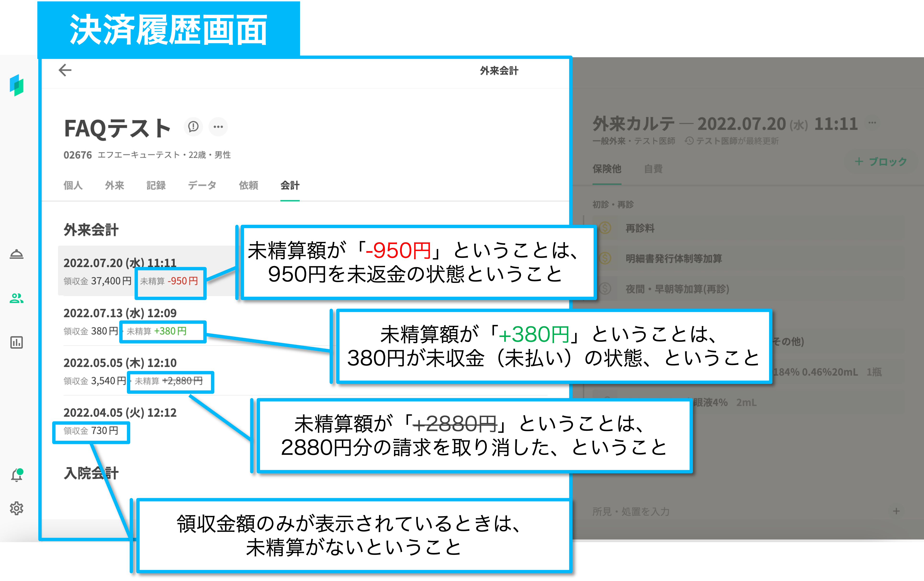Select the 会計 tab
The height and width of the screenshot is (581, 924).
click(x=290, y=186)
